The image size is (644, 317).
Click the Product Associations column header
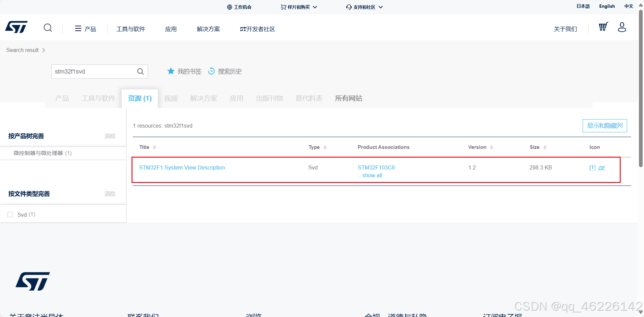pos(384,147)
